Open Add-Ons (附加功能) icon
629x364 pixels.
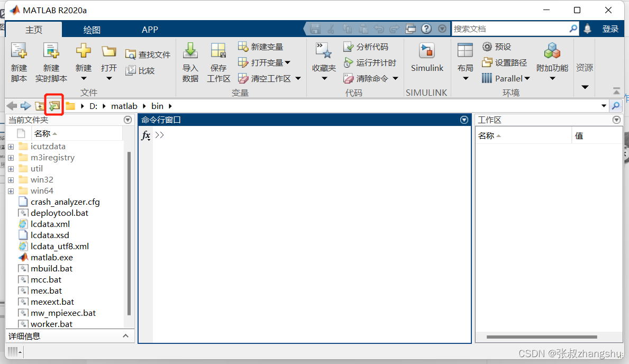tap(552, 51)
